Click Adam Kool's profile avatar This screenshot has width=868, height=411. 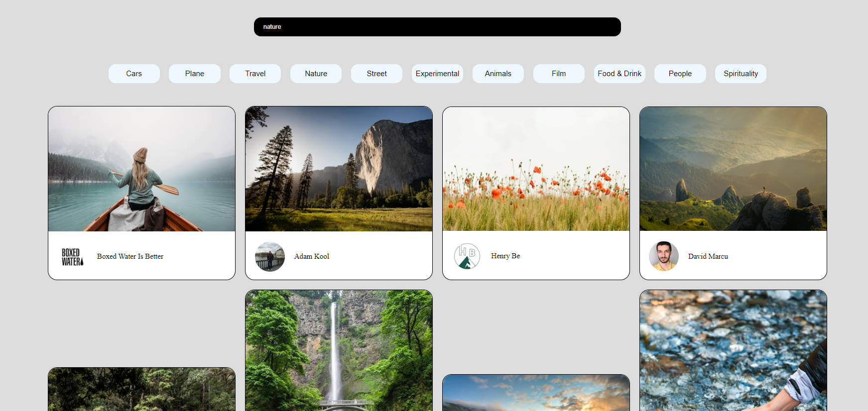click(270, 257)
